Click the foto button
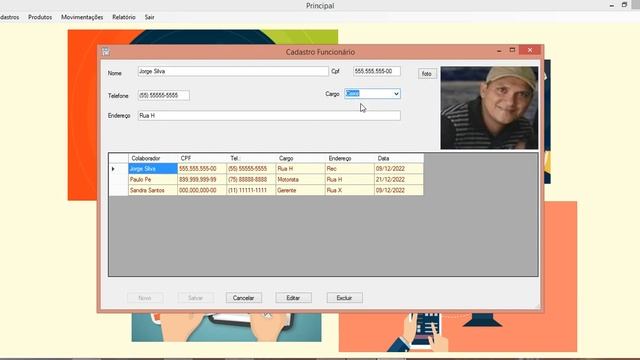Screen dimensions: 640x360 (x=427, y=73)
